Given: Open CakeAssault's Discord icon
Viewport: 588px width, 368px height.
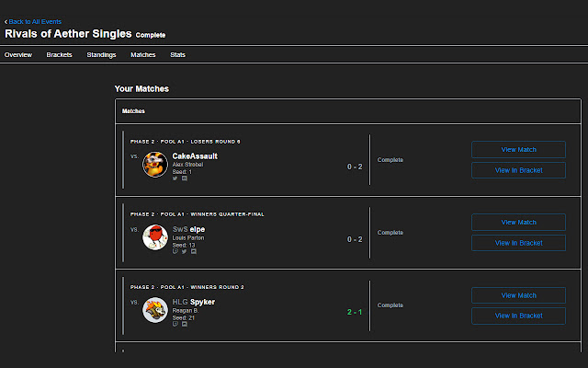Looking at the screenshot, I should (182, 178).
